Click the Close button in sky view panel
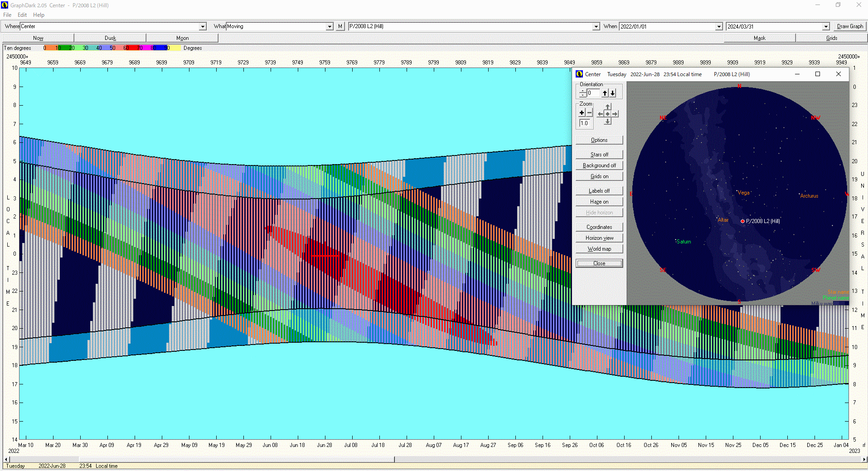The width and height of the screenshot is (868, 471). [599, 263]
